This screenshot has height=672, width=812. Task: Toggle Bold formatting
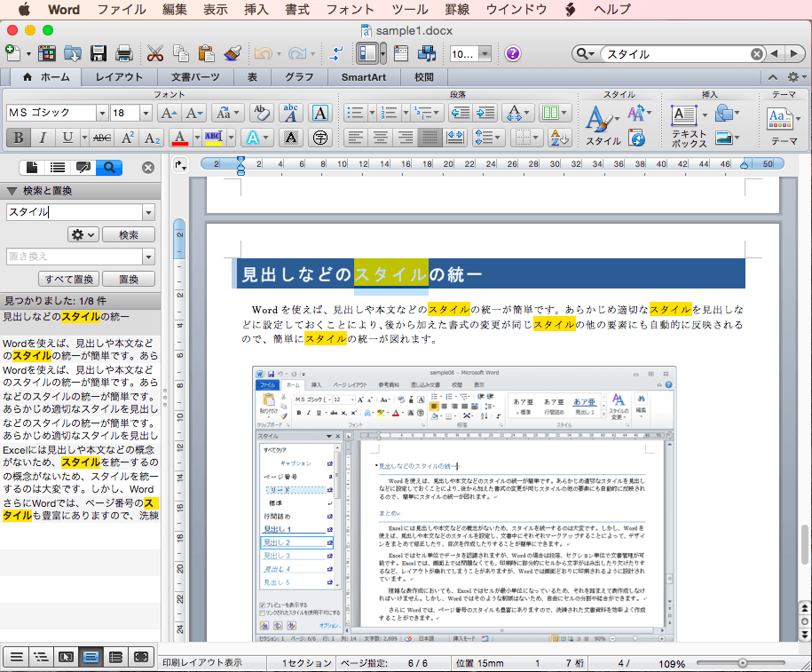[x=18, y=138]
